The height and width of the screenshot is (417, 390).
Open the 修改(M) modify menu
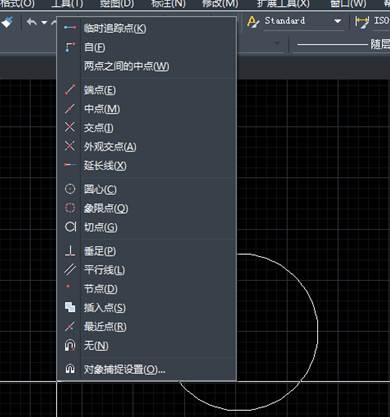tap(220, 4)
